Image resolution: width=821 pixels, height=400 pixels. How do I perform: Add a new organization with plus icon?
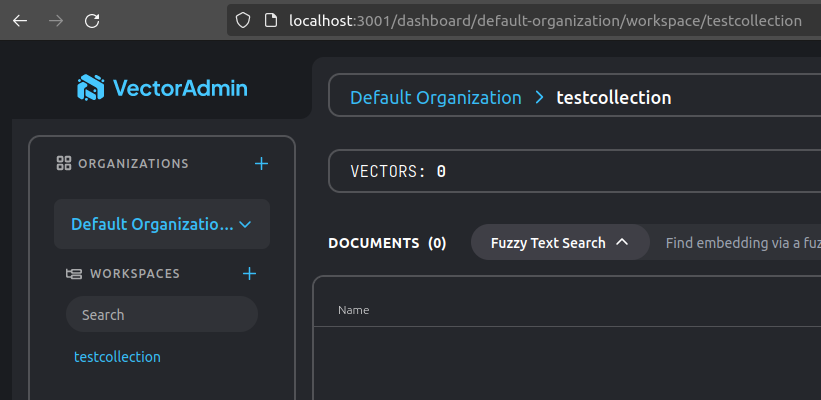[261, 163]
